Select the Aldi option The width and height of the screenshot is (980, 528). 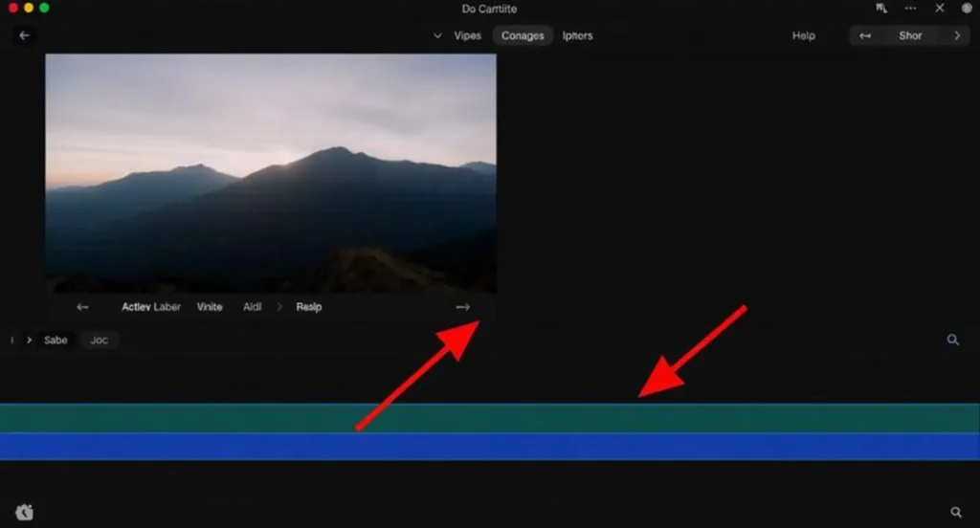[252, 307]
